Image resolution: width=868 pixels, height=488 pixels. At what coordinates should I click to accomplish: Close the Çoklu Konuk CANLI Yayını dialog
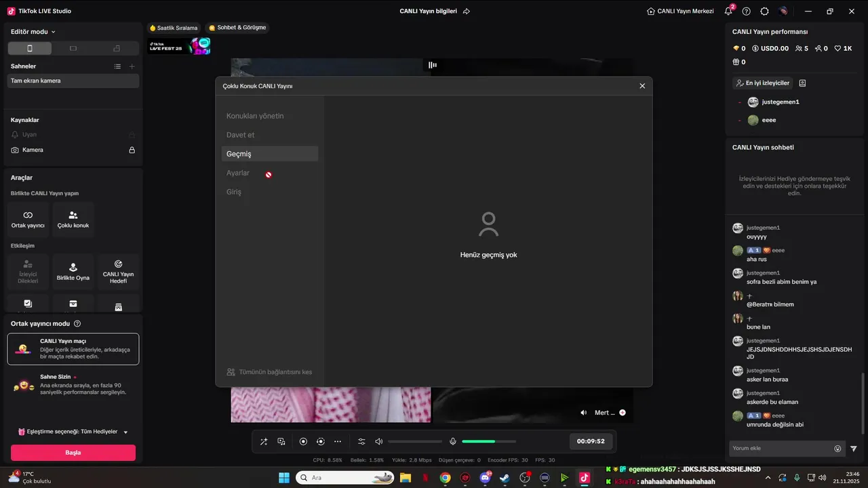pyautogui.click(x=642, y=86)
